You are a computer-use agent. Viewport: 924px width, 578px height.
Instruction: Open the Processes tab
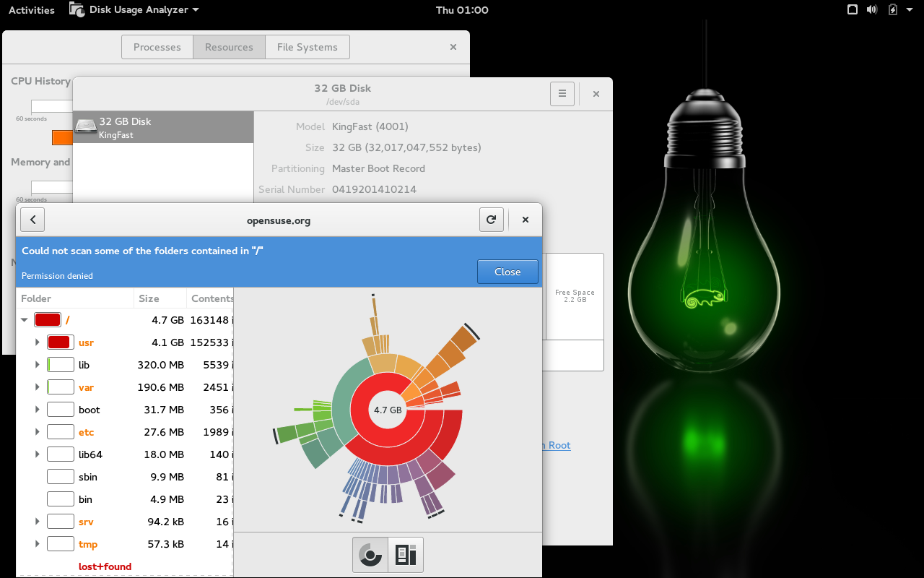pyautogui.click(x=157, y=47)
